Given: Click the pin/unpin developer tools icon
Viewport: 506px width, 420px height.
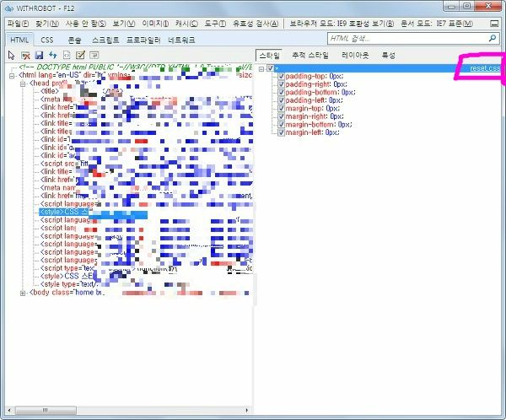Looking at the screenshot, I should 494,24.
